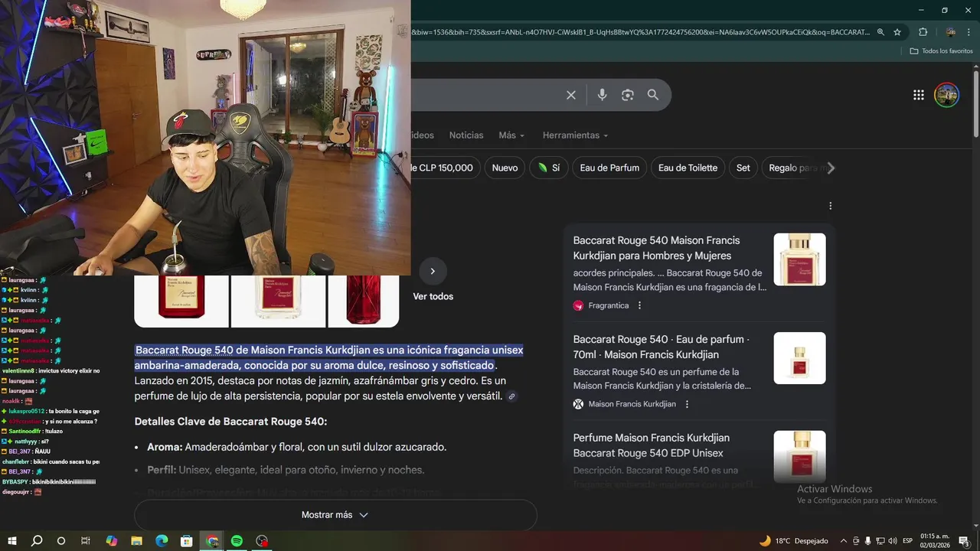
Task: Switch to the Noticias results tab
Action: [466, 135]
